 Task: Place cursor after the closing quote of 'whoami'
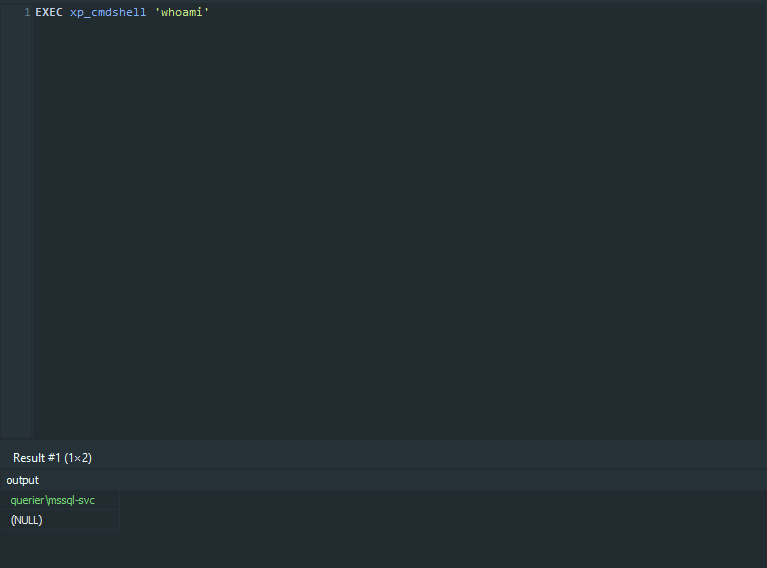coord(210,12)
